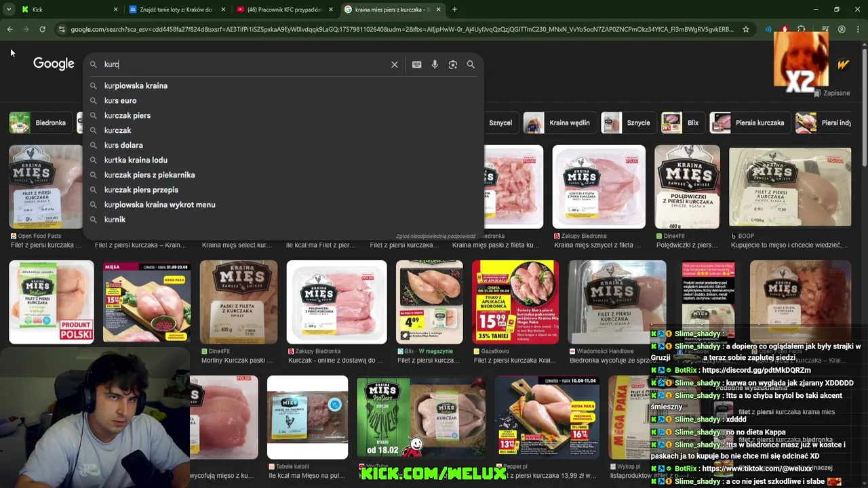Open the Wiadomości Handlowe Biedronka image
Screen dimensions: 868x488
617,302
